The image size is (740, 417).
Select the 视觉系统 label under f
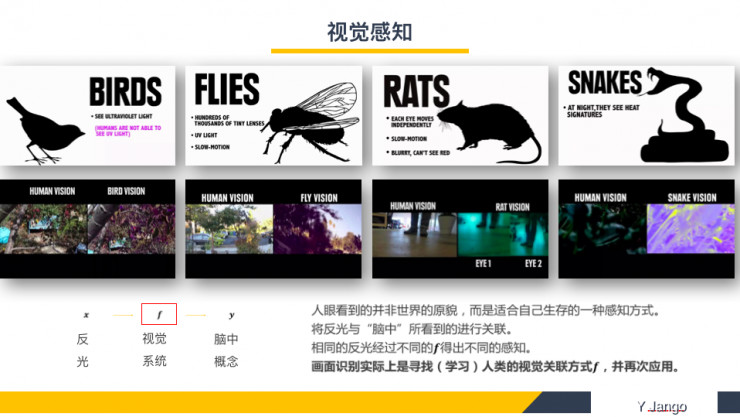tap(155, 350)
